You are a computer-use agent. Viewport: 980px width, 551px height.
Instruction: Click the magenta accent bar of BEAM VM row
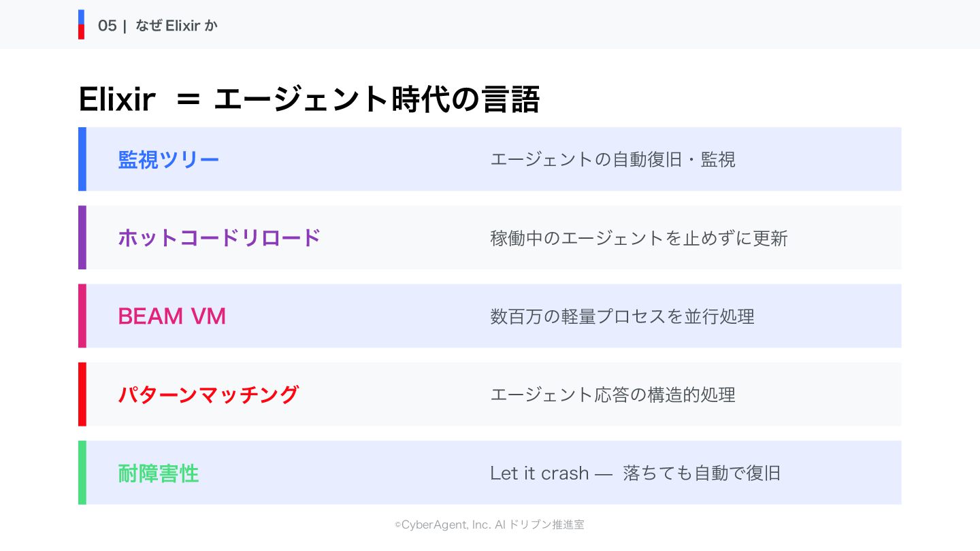(x=82, y=316)
